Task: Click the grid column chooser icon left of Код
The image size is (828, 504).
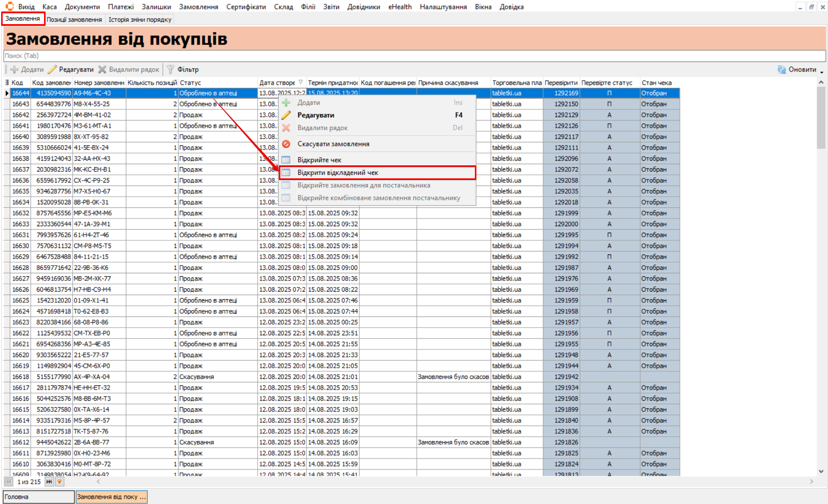Action: coord(7,83)
